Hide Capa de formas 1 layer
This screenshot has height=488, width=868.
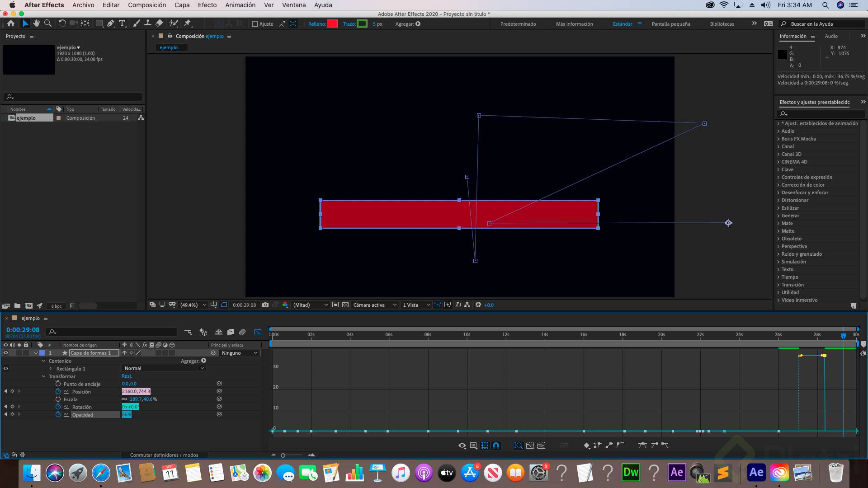[x=6, y=353]
